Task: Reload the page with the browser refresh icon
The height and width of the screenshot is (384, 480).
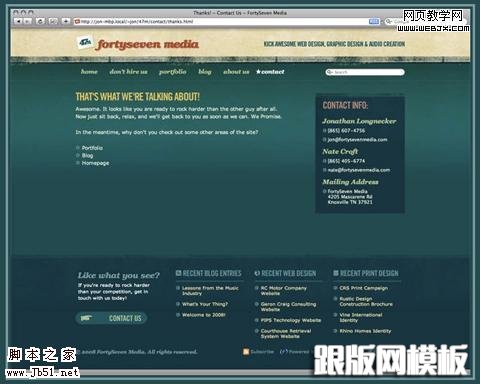Action: point(40,21)
